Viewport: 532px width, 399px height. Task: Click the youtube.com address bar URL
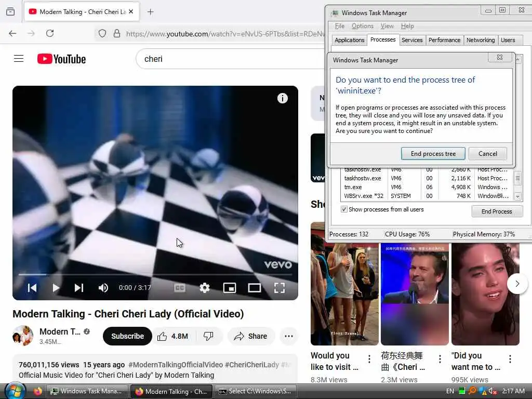pos(224,34)
